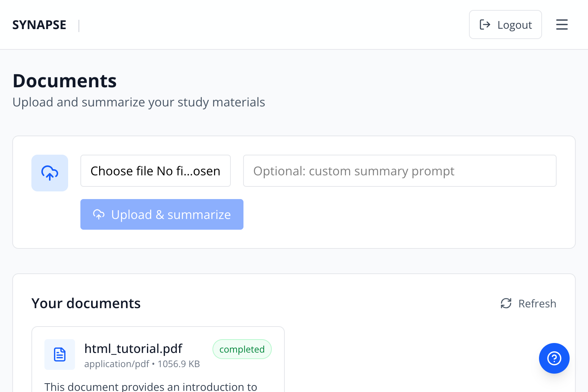Click the logout arrow icon
This screenshot has width=588, height=392.
[x=485, y=24]
